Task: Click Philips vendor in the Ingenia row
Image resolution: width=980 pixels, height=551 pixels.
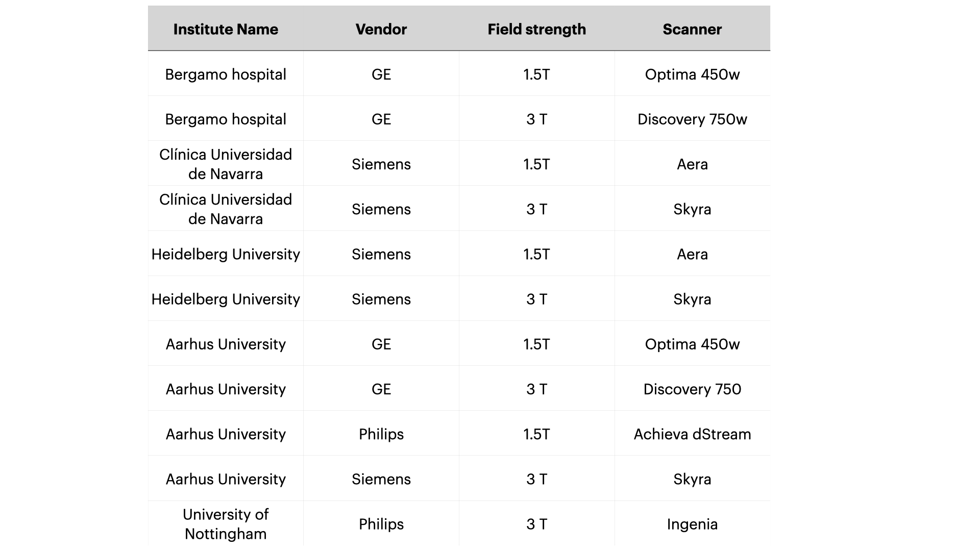Action: tap(381, 524)
